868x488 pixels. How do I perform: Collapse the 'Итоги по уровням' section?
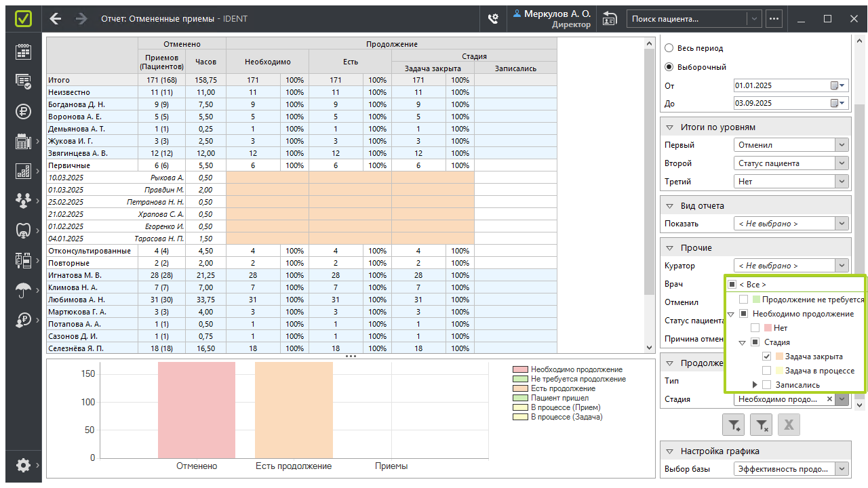click(x=669, y=127)
